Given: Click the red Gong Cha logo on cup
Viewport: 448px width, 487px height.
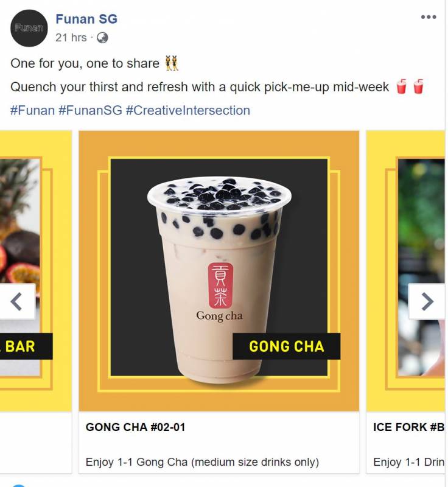Looking at the screenshot, I should click(220, 286).
